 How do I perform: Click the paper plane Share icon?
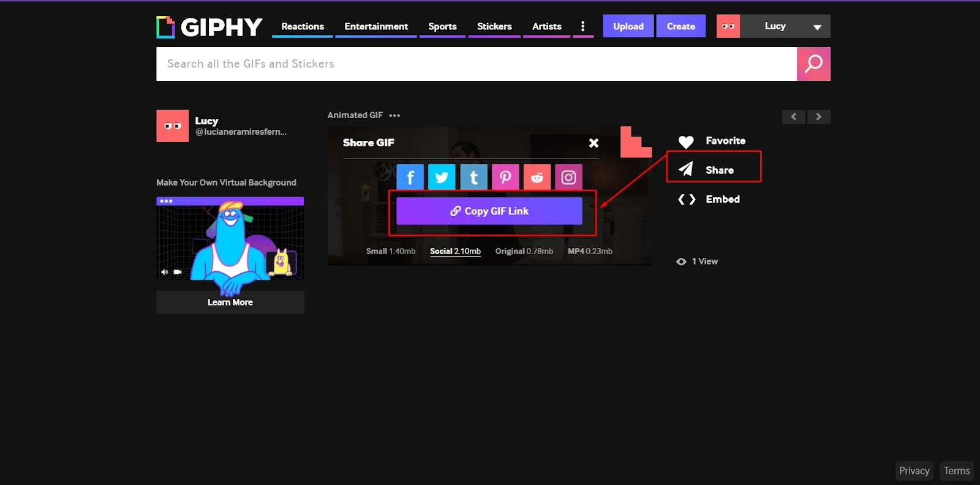pyautogui.click(x=686, y=169)
